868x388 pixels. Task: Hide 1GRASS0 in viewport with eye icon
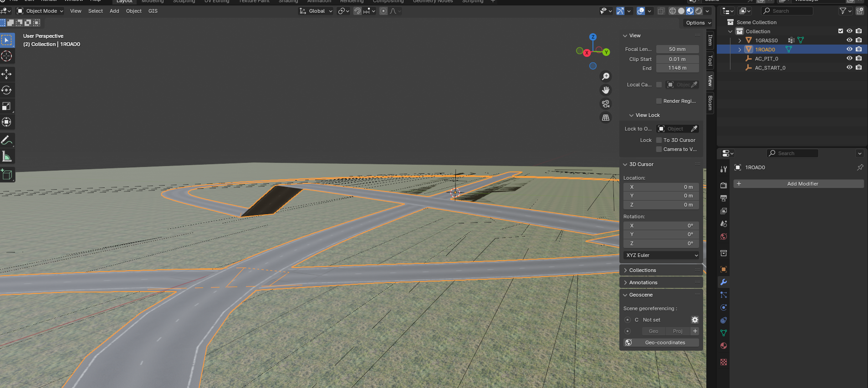pyautogui.click(x=849, y=40)
